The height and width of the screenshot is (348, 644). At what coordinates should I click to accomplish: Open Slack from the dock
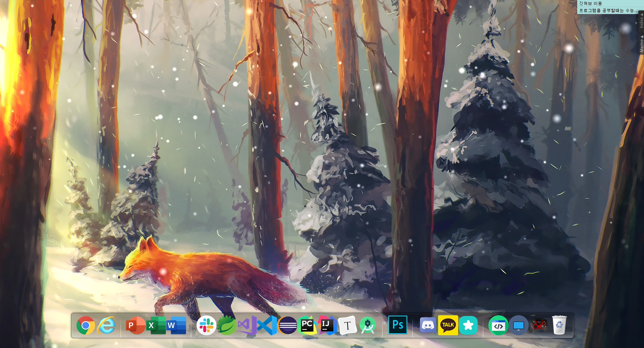(x=206, y=325)
